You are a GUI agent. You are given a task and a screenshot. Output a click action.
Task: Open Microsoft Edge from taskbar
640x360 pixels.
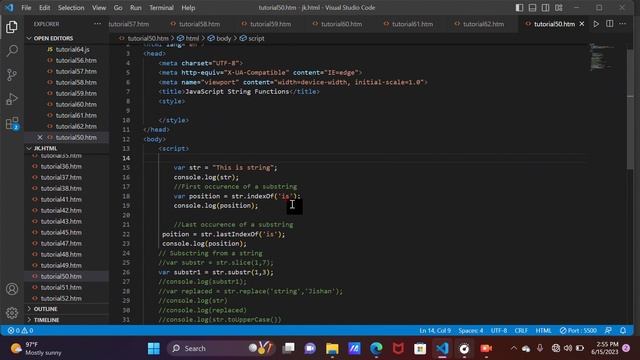click(376, 349)
